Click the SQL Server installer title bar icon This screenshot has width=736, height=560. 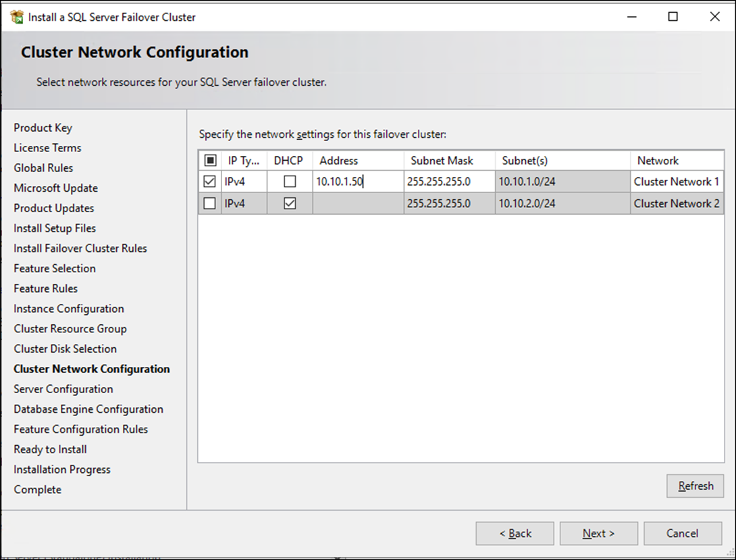[x=17, y=17]
